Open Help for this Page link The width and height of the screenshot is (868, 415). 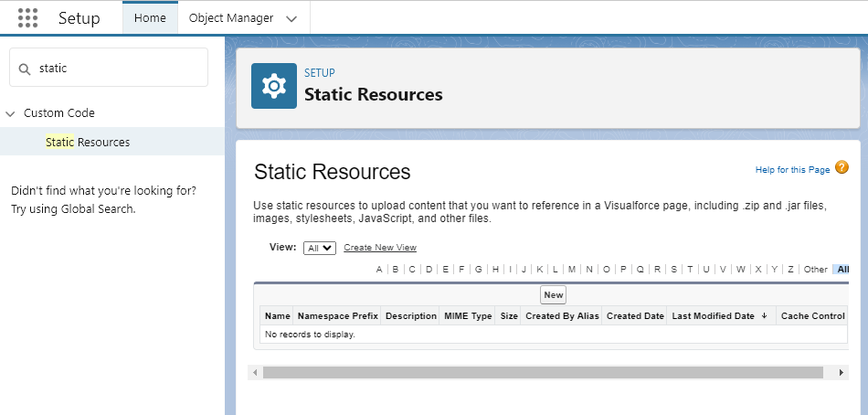coord(792,170)
